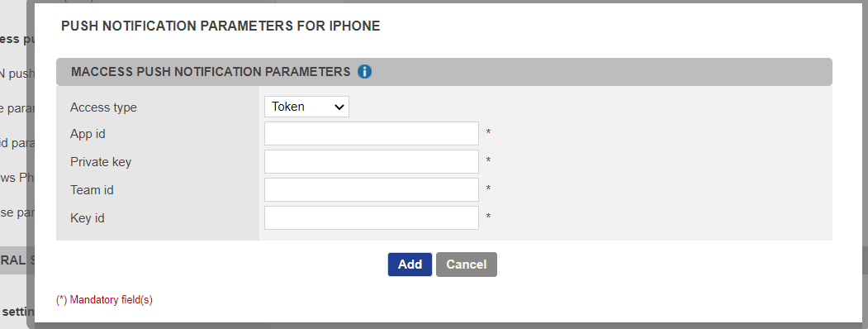Image resolution: width=868 pixels, height=329 pixels.
Task: Click the blue info icon beside MACCESS header
Action: point(364,71)
